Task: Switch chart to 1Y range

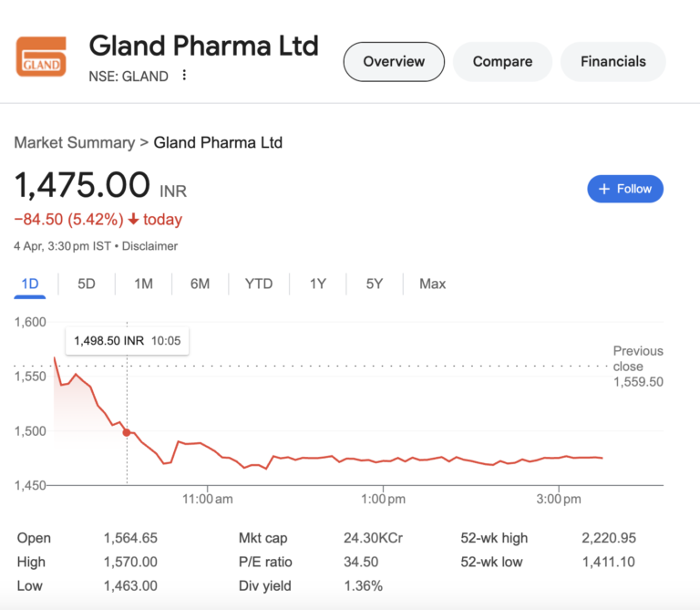Action: point(317,284)
